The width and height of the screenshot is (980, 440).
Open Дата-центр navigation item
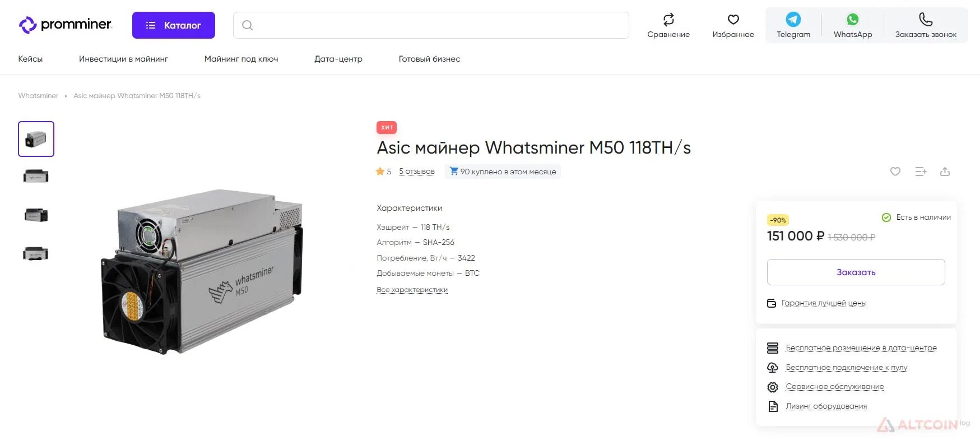[x=338, y=59]
